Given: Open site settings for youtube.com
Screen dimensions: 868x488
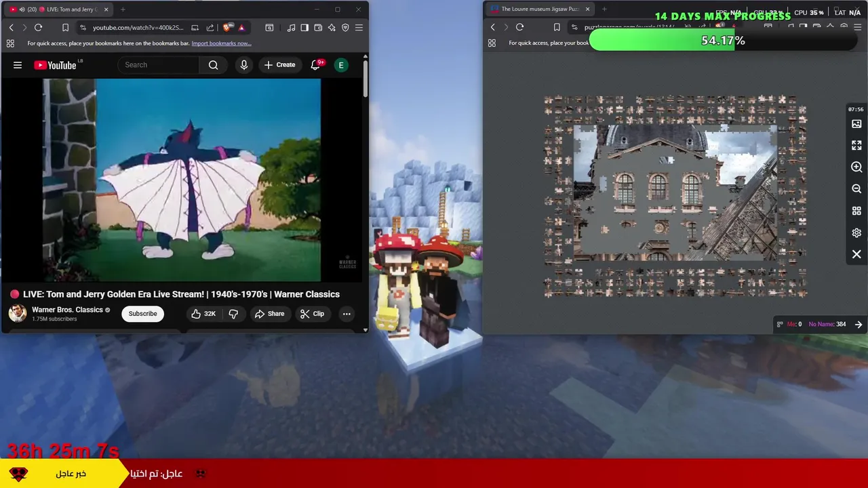Looking at the screenshot, I should [x=83, y=28].
